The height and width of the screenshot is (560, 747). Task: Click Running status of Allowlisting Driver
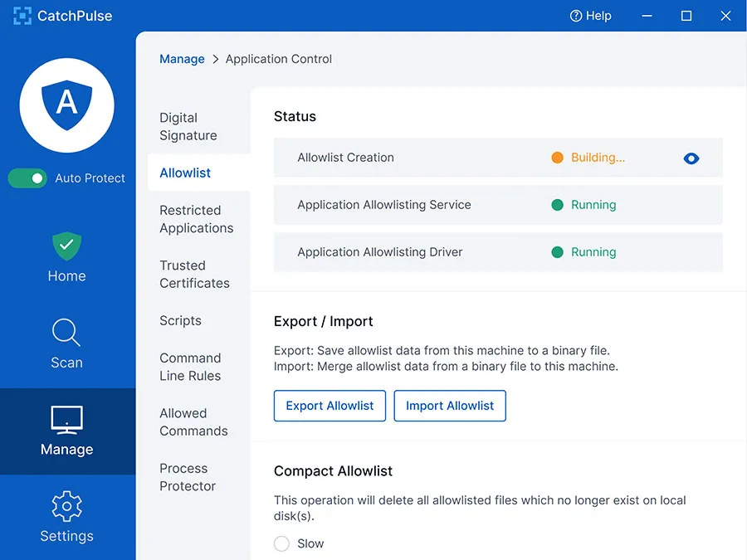click(593, 252)
